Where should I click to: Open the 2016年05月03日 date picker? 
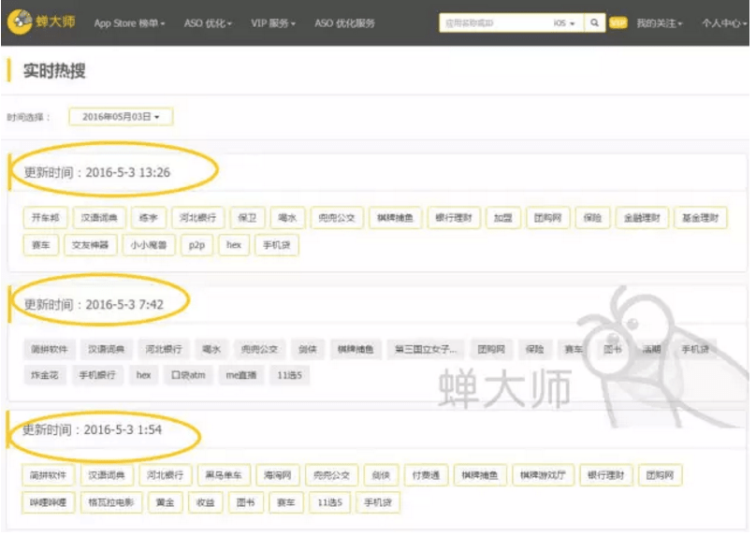tap(121, 117)
